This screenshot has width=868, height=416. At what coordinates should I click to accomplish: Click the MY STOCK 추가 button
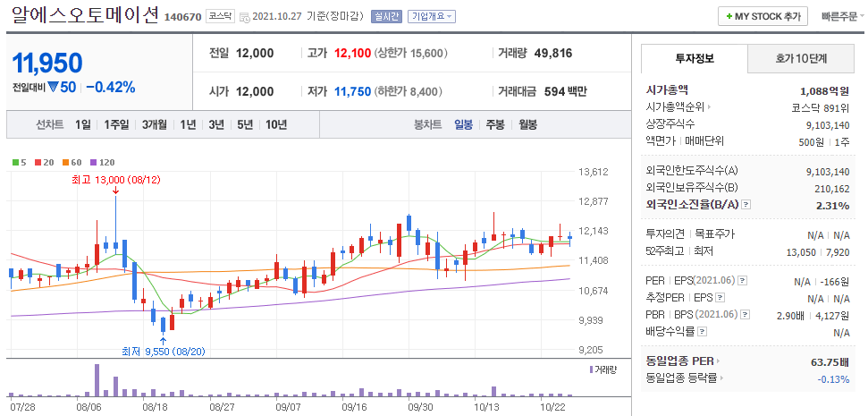pyautogui.click(x=763, y=17)
